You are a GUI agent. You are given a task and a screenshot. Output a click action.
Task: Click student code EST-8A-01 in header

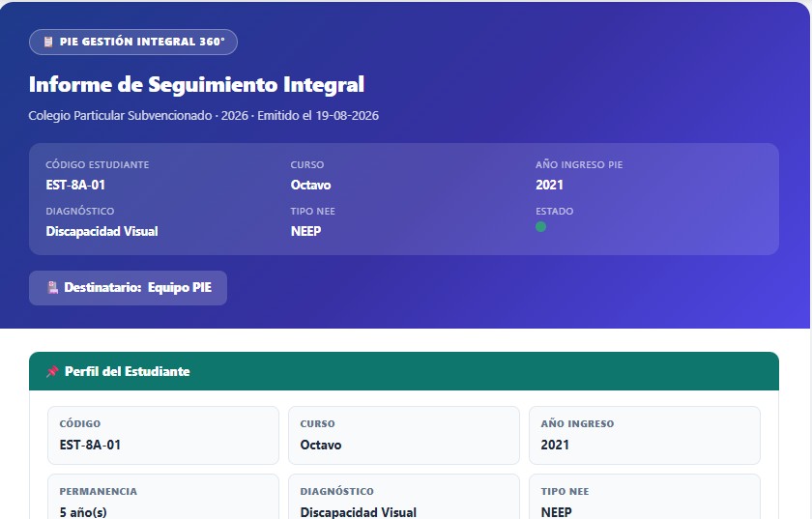[75, 185]
